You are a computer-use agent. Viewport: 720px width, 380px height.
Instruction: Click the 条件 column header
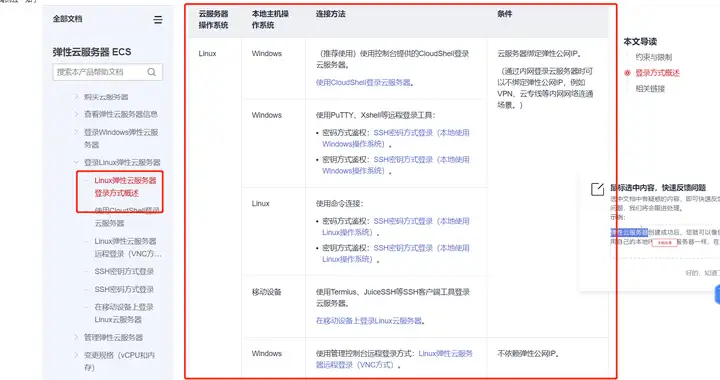(505, 14)
